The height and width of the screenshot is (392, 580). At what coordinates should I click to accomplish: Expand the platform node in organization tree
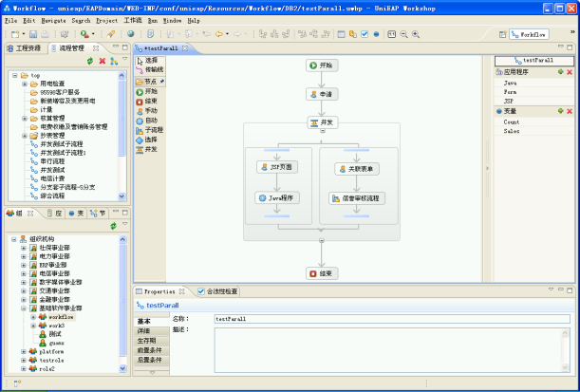[24, 351]
